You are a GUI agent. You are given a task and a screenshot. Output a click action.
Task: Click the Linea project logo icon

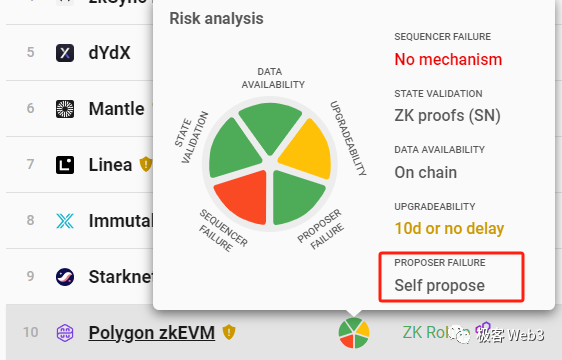(x=65, y=165)
